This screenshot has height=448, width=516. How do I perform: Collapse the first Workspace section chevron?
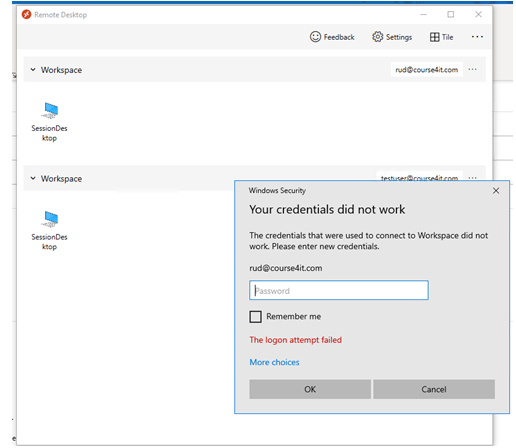(x=33, y=70)
